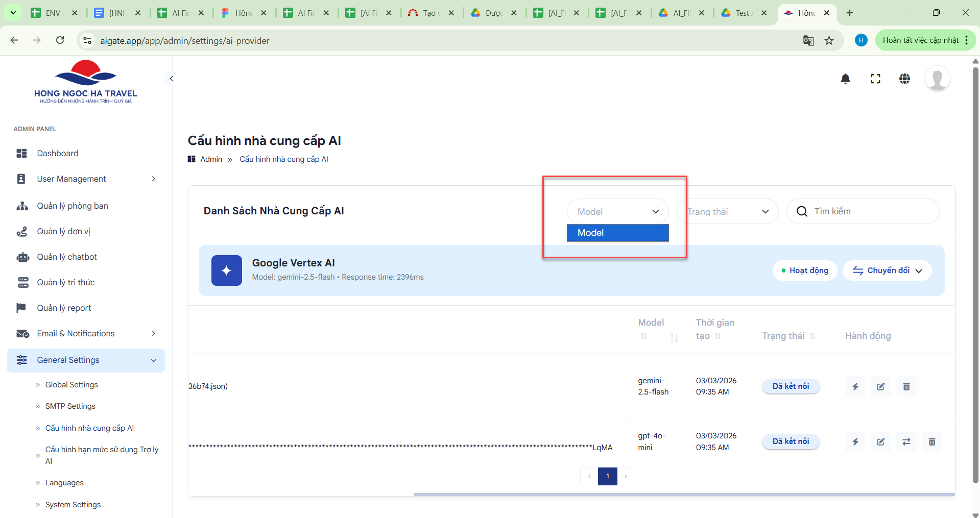Go to pagination page 1

[607, 476]
